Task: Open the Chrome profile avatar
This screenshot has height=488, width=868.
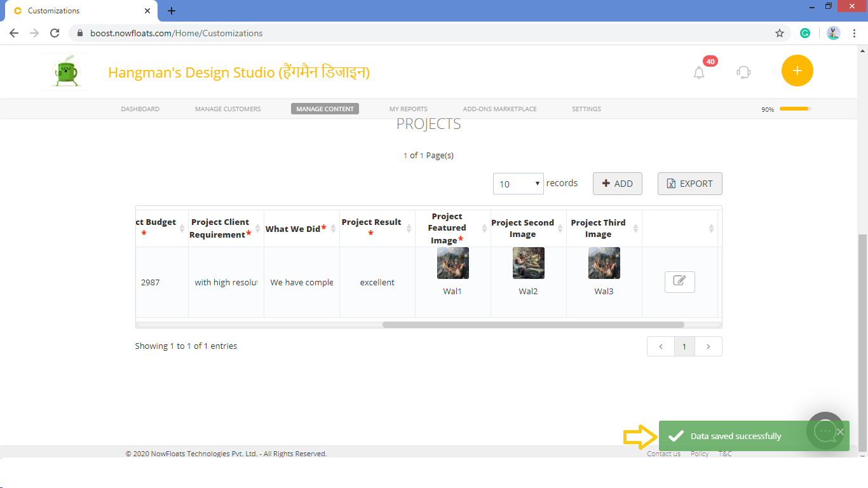Action: (834, 33)
